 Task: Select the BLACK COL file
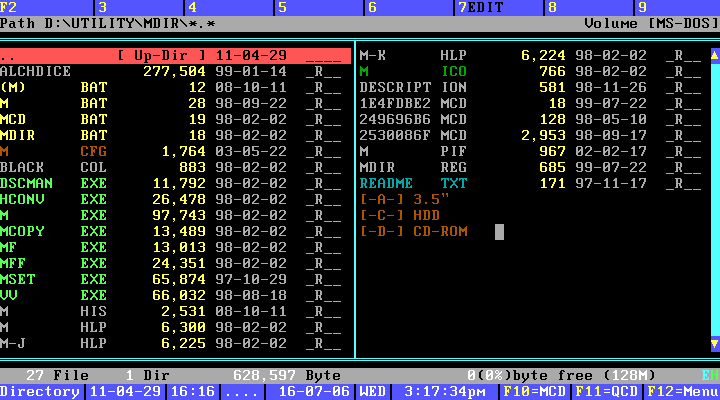click(175, 168)
